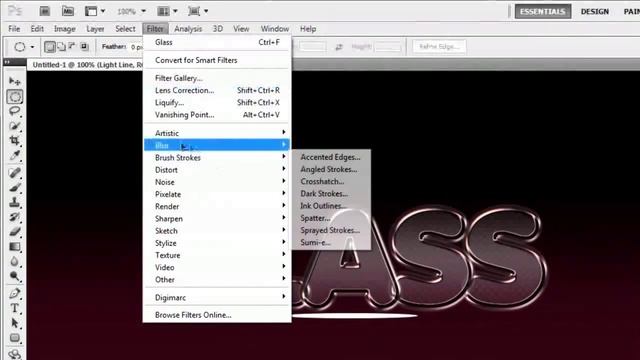Select the Path Selection tool

point(15,323)
